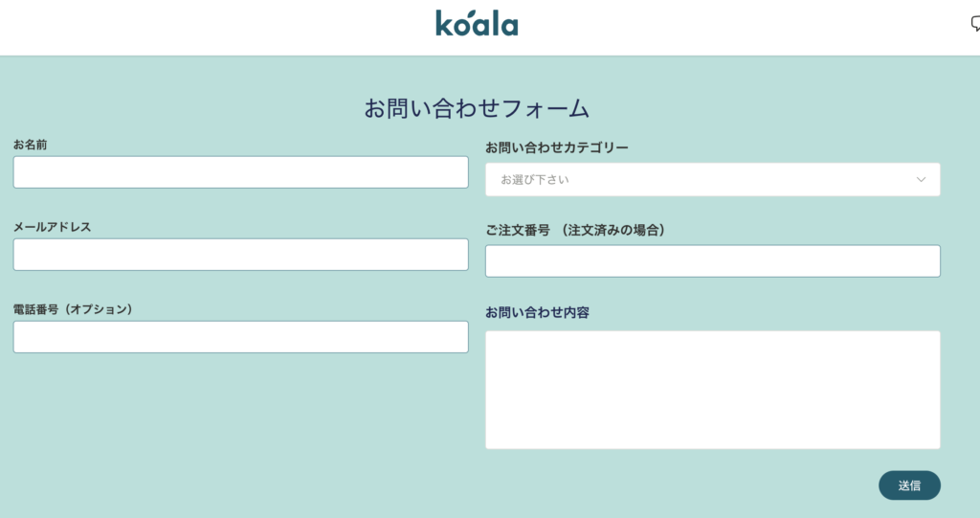Click the dropdown chevron arrow icon
Image resolution: width=980 pixels, height=518 pixels.
(921, 179)
